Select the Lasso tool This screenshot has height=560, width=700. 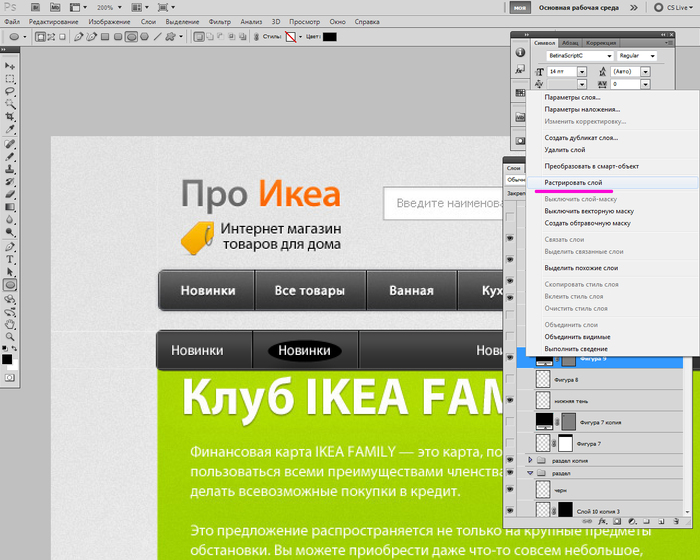[10, 91]
